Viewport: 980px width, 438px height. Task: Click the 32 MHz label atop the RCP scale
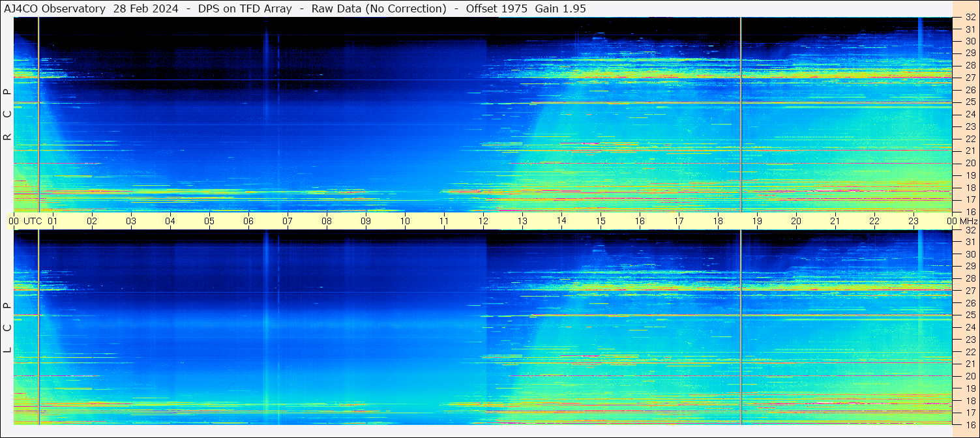pyautogui.click(x=970, y=18)
